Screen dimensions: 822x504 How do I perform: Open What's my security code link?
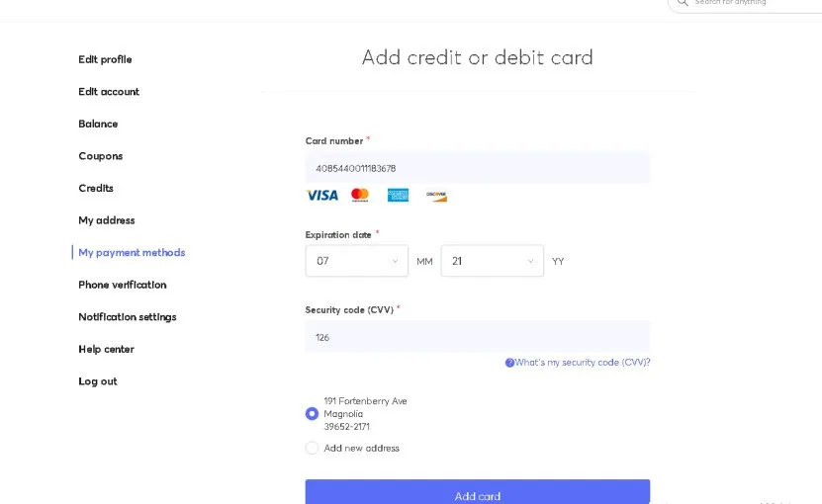click(582, 363)
